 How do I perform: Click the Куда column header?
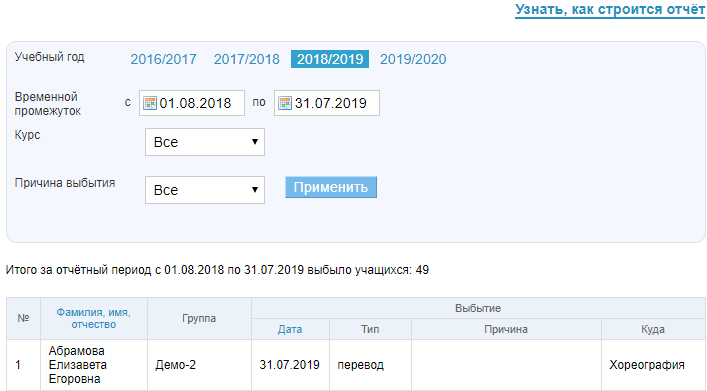(x=653, y=329)
